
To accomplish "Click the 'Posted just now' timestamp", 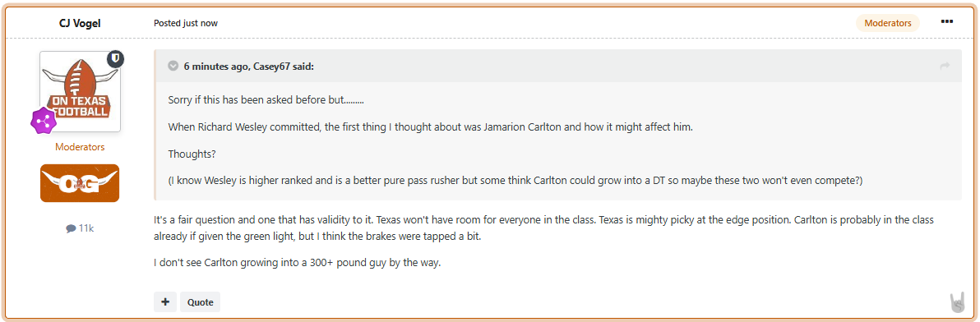I will pos(186,23).
